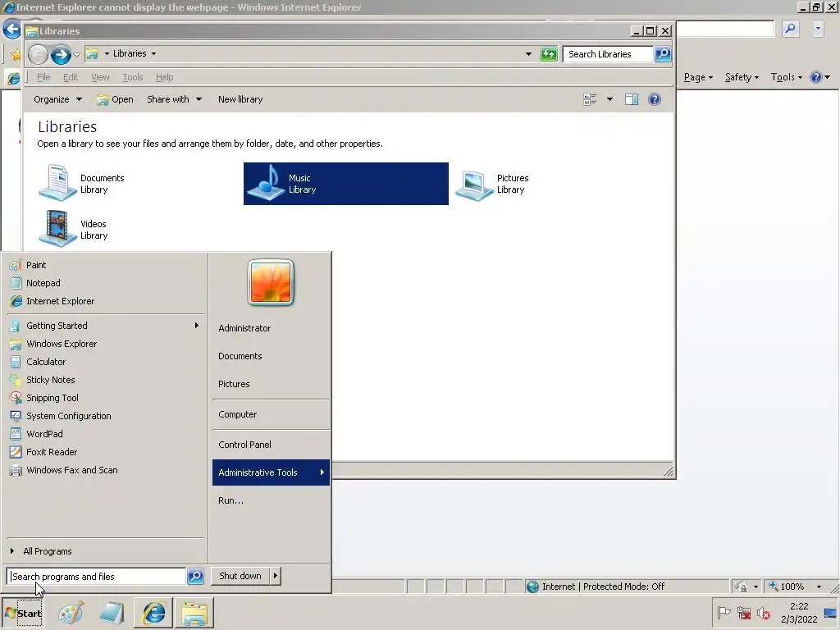840x630 pixels.
Task: Select the Documents Library icon
Action: (57, 183)
